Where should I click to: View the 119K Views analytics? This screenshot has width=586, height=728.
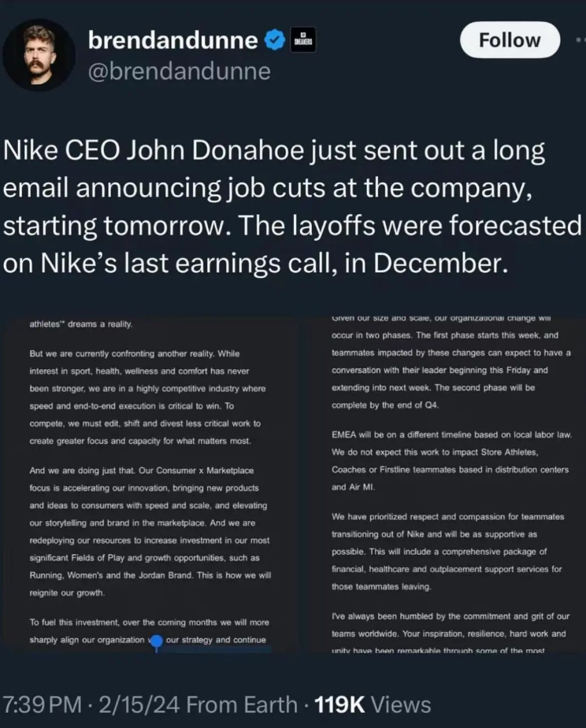point(373,704)
